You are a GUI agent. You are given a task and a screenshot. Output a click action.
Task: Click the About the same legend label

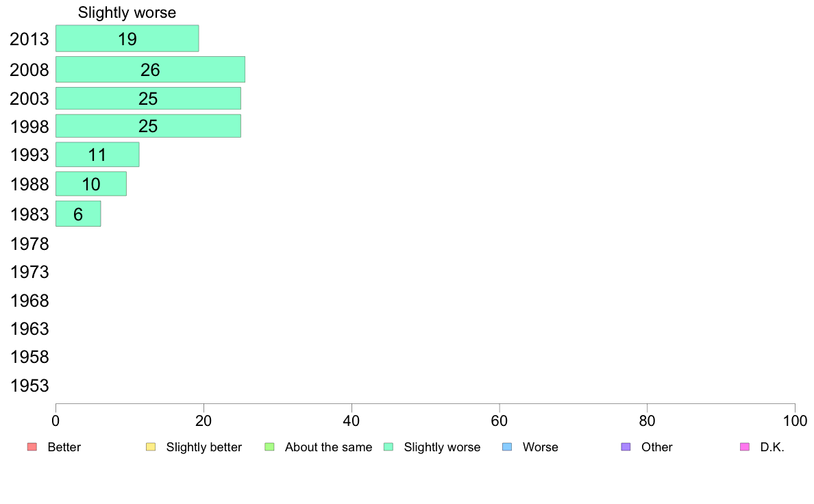click(x=328, y=447)
